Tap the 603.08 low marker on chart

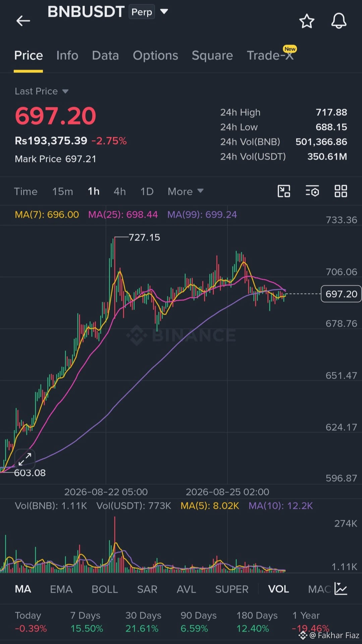(x=30, y=473)
